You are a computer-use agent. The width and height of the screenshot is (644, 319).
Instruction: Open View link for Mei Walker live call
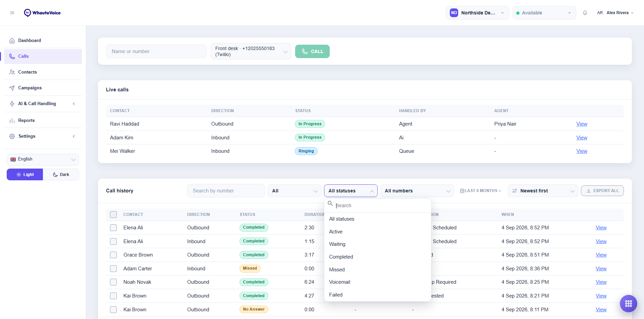(582, 151)
